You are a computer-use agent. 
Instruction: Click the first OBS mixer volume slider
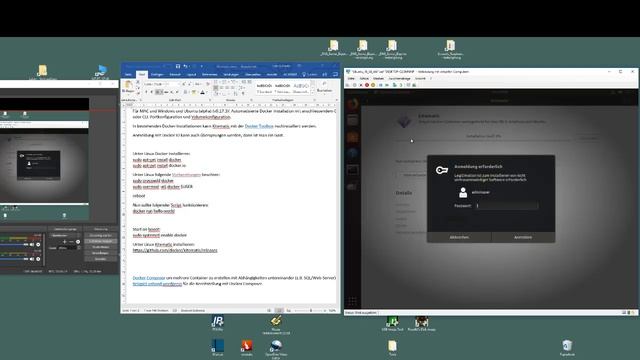coord(14,244)
